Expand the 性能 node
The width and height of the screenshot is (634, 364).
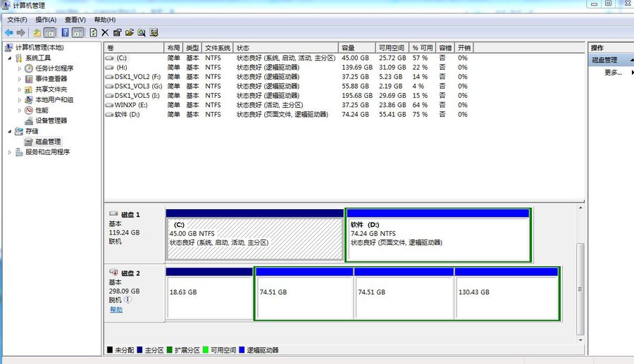click(20, 111)
